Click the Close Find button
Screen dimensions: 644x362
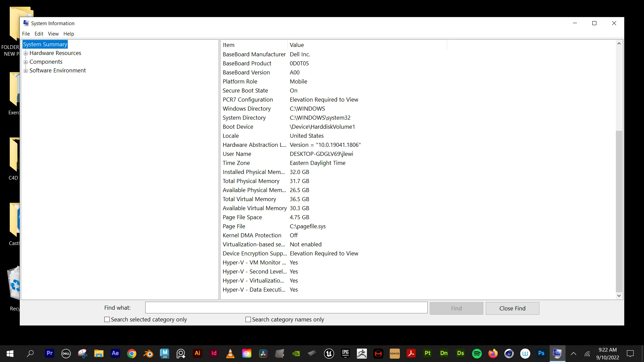point(512,308)
